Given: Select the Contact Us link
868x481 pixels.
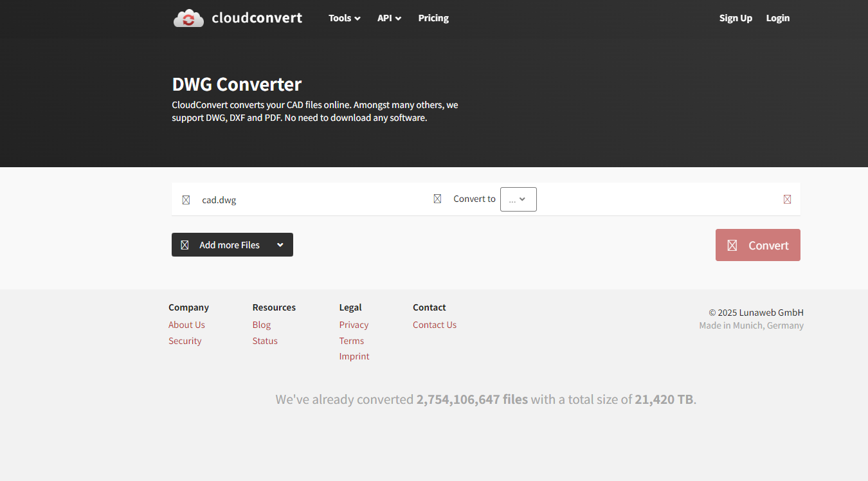Looking at the screenshot, I should 435,325.
